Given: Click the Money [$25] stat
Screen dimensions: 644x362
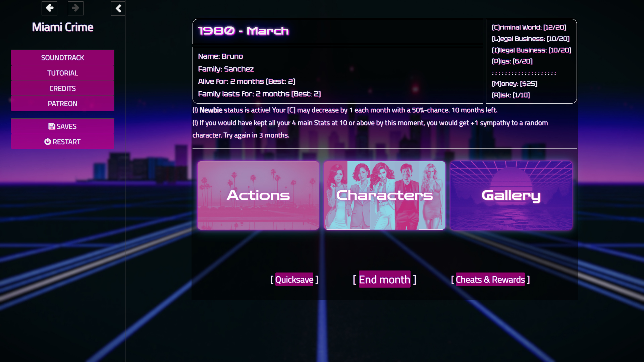Looking at the screenshot, I should coord(515,84).
